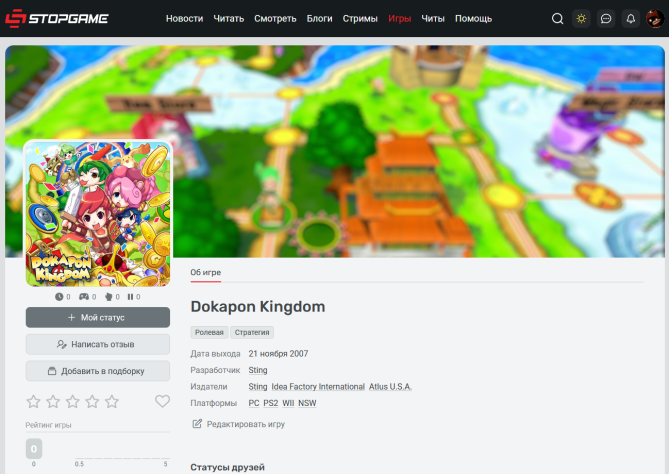Set the third star rating
Screen dimensions: 669x474
click(73, 401)
